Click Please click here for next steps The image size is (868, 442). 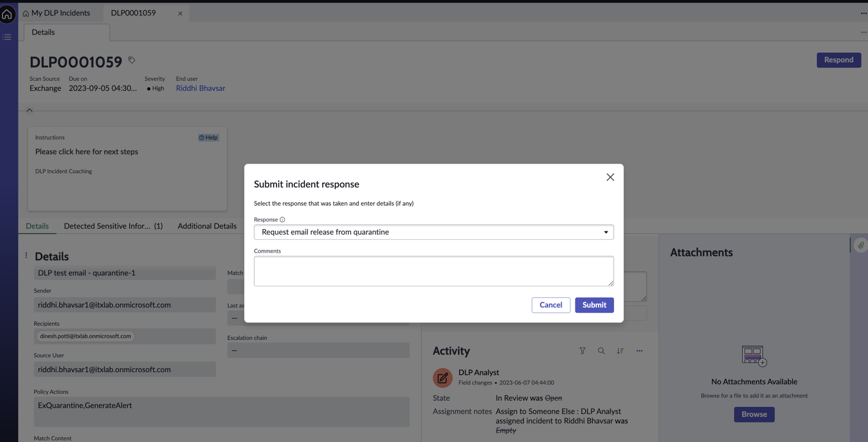87,152
